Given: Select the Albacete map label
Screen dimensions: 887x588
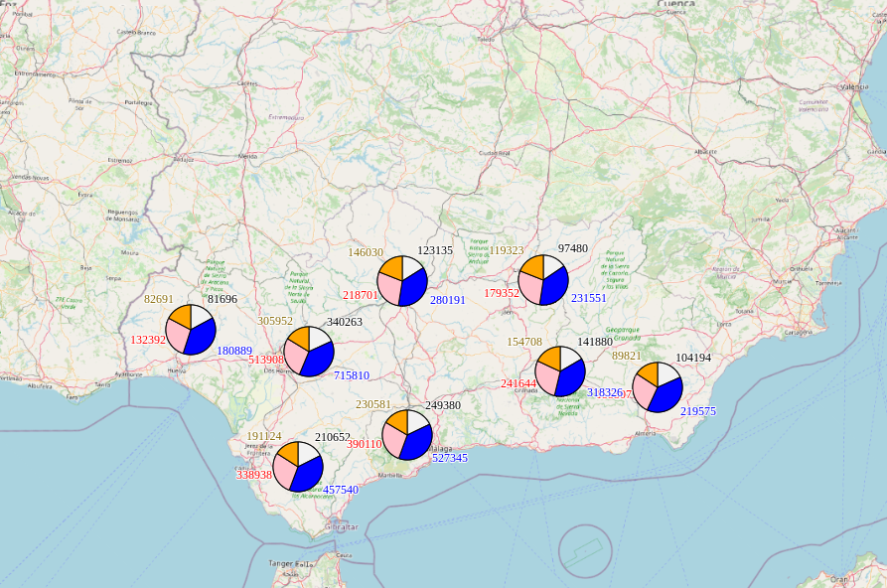Looking at the screenshot, I should (705, 152).
